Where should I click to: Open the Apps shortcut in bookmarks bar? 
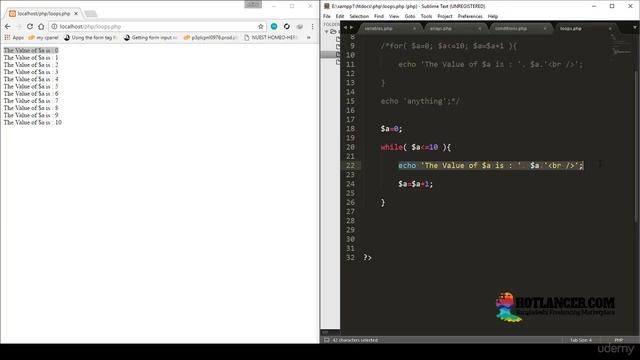[x=14, y=38]
